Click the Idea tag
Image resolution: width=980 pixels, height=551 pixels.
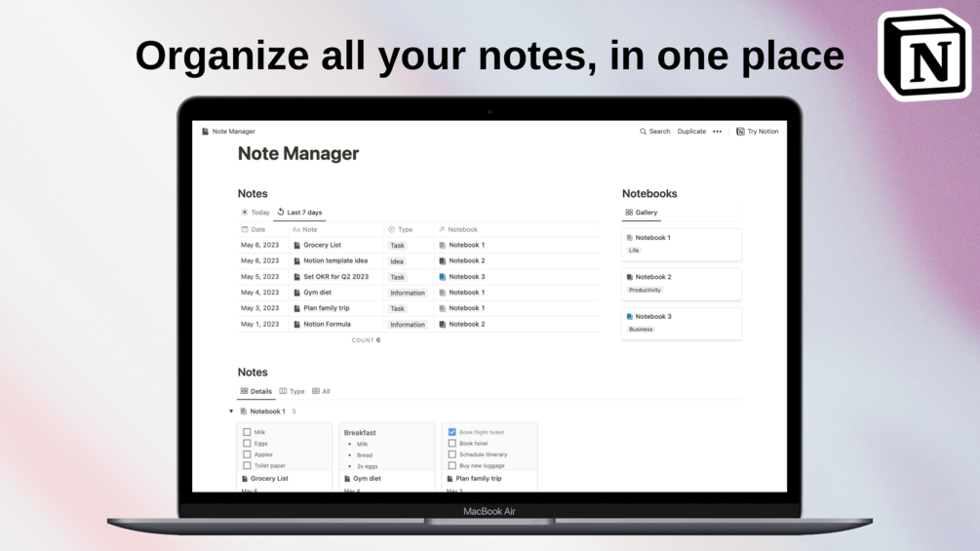point(397,261)
